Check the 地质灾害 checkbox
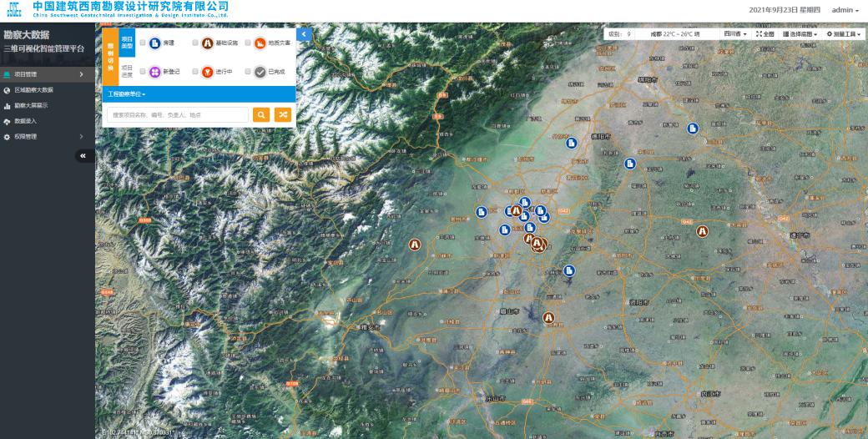Screen dimensions: 868x439 click(248, 43)
